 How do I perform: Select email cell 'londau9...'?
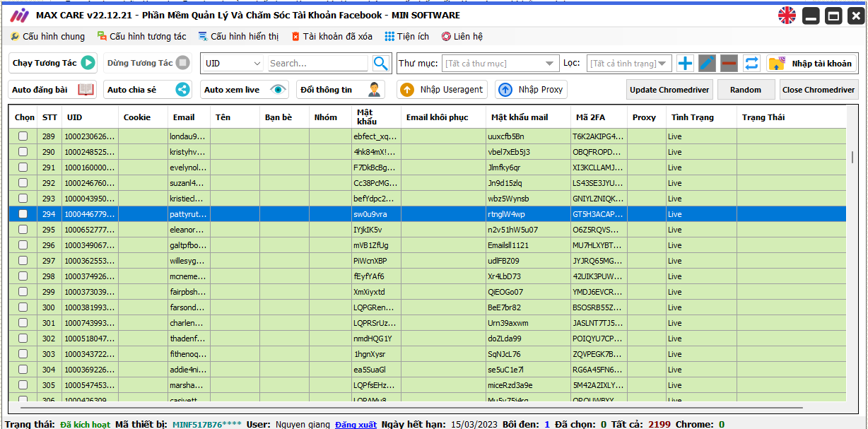[x=189, y=136]
